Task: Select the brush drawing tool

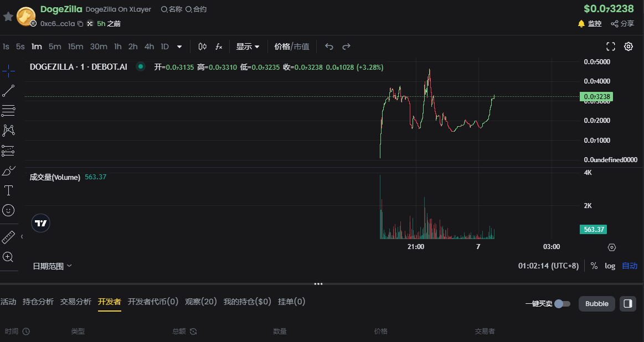Action: pos(9,171)
